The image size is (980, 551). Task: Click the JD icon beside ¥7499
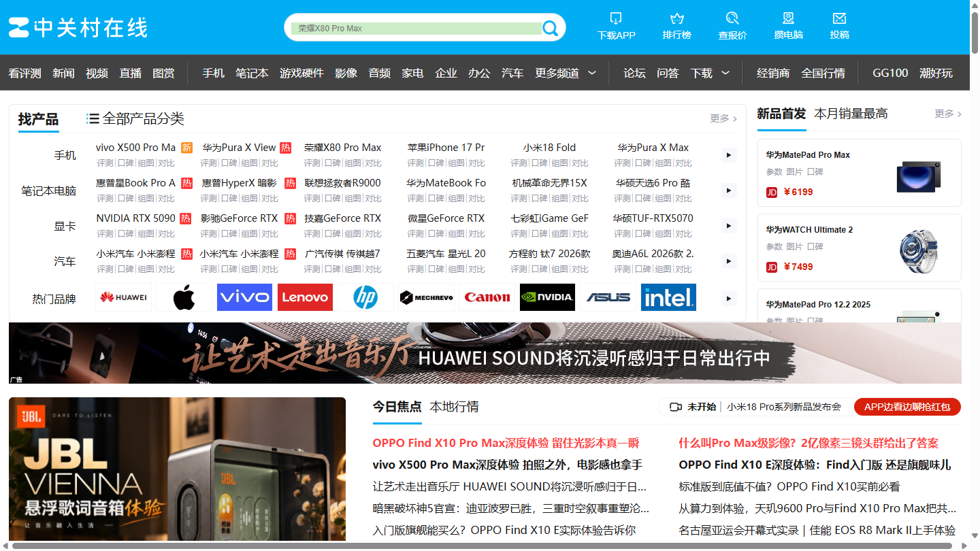(772, 267)
